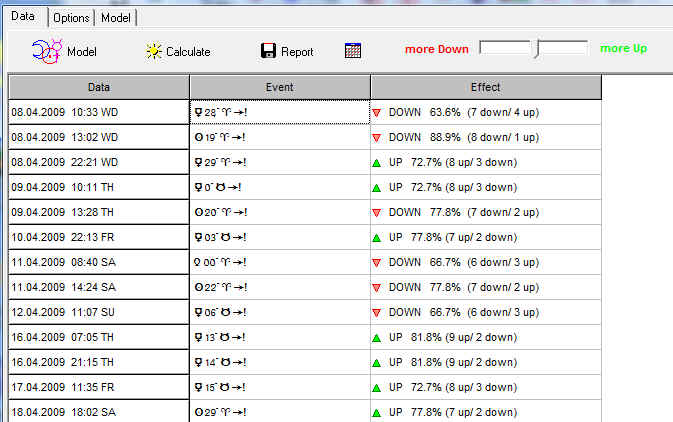Select the Data tab
This screenshot has height=422, width=673.
coord(22,17)
